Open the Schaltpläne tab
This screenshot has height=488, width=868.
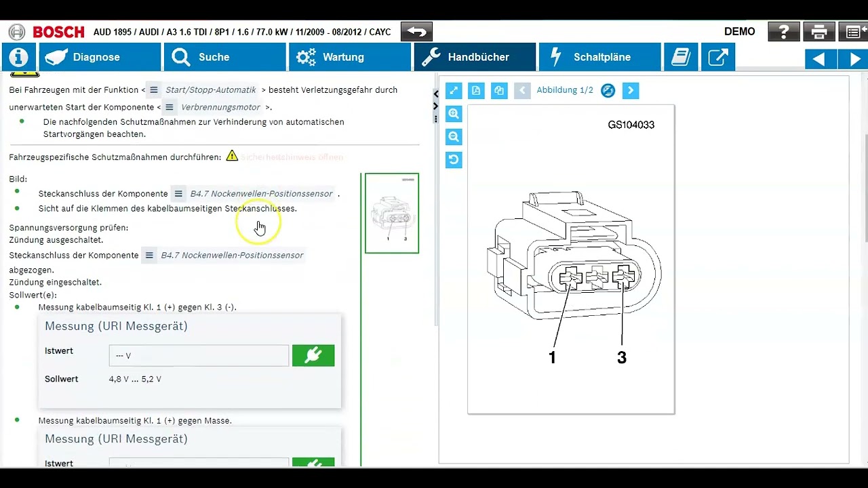click(599, 57)
